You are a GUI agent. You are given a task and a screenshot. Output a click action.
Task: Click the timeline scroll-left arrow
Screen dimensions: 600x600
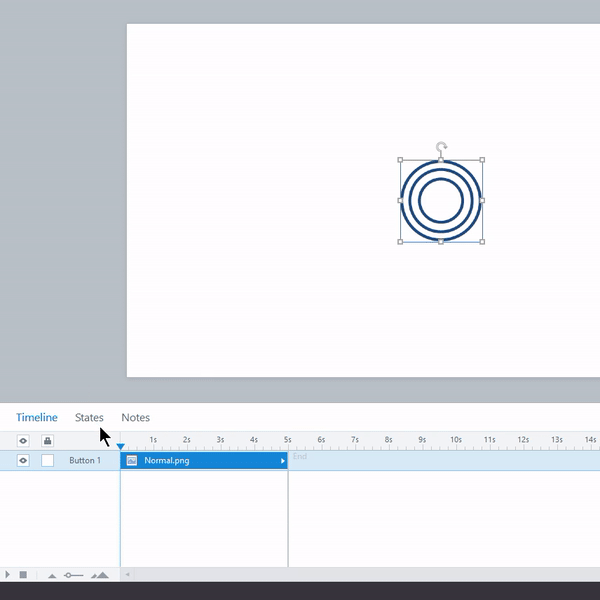coord(127,574)
